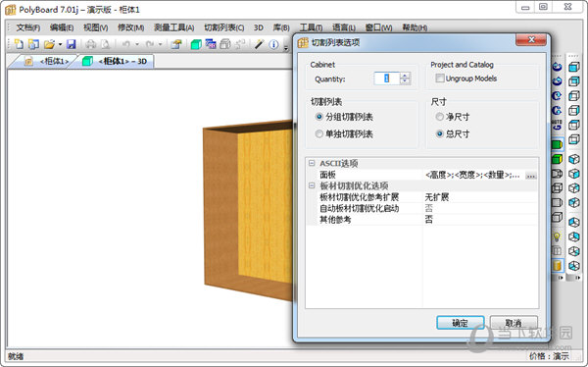Open the dropdown arrow next to Open folder

click(60, 45)
